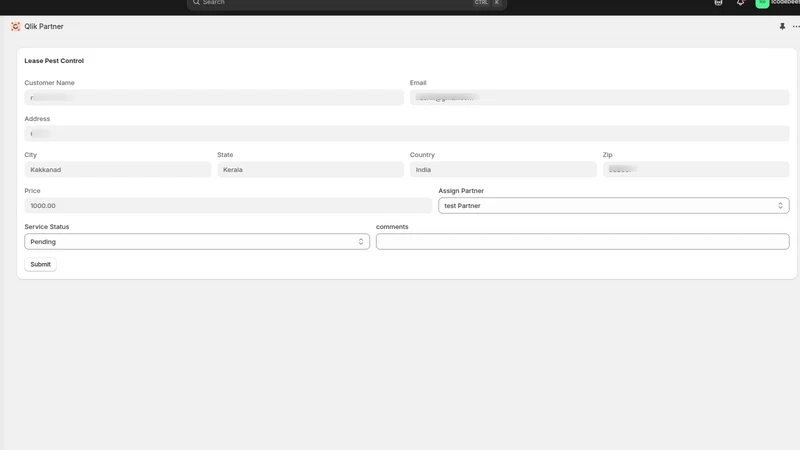This screenshot has height=450, width=800.
Task: Click the 'Lease Pest Control' heading
Action: click(x=54, y=61)
